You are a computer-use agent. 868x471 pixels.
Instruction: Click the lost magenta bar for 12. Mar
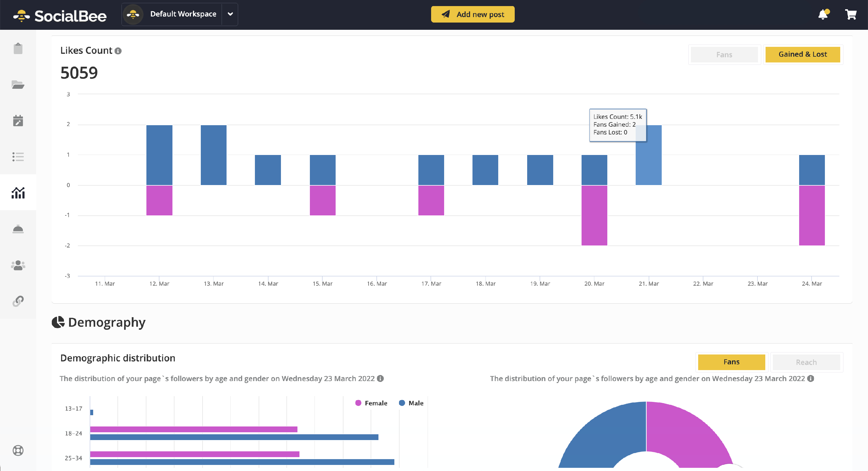[159, 200]
